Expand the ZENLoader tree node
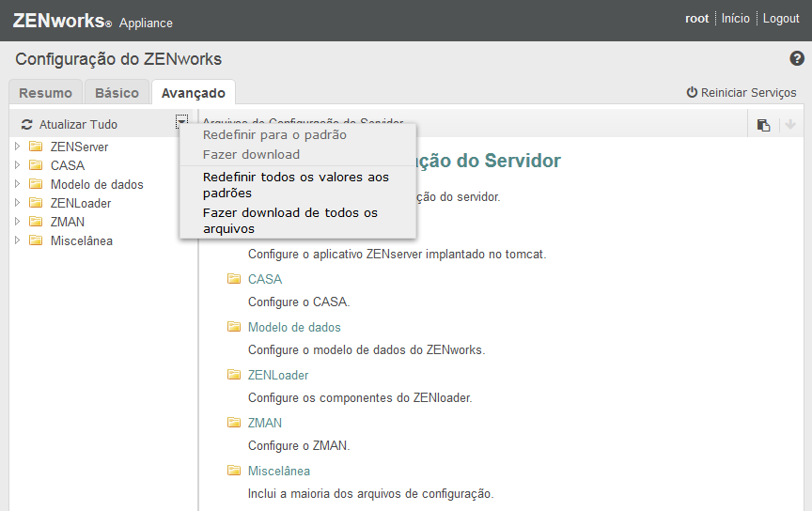This screenshot has height=511, width=812. (x=17, y=203)
